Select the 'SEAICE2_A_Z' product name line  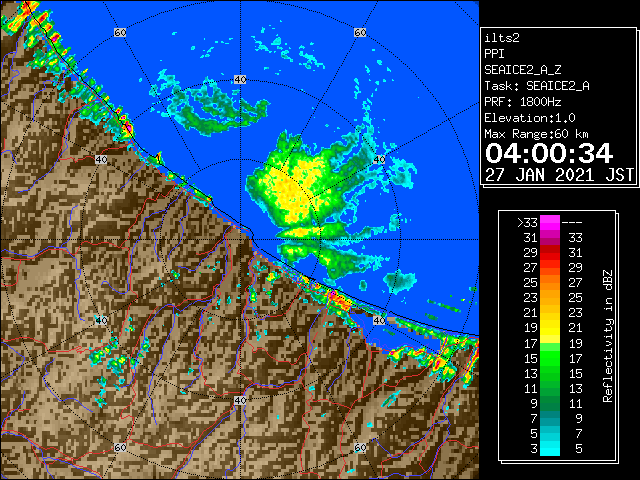pos(523,70)
